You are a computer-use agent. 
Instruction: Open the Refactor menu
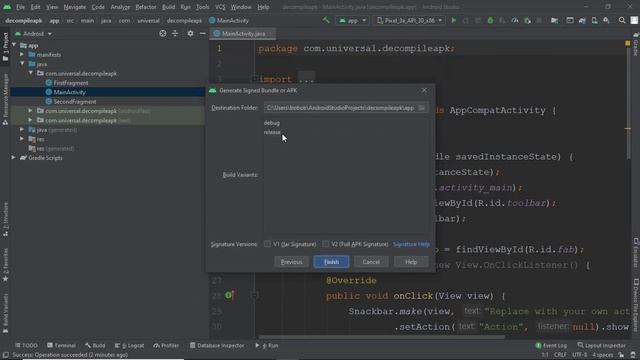click(146, 7)
